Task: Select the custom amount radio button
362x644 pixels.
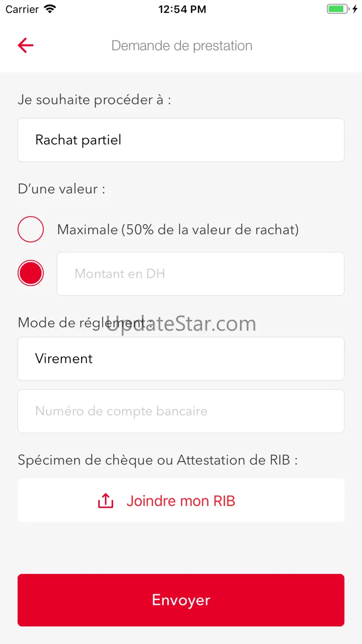Action: pyautogui.click(x=31, y=273)
